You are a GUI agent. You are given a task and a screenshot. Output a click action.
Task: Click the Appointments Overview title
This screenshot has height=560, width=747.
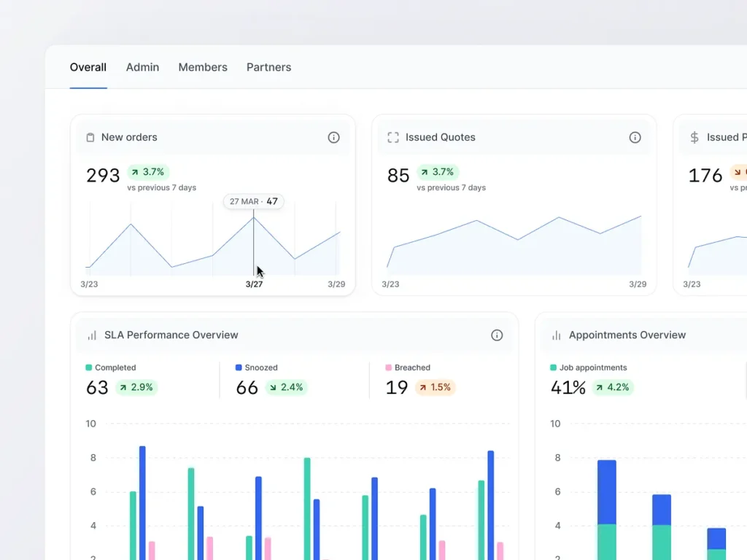pyautogui.click(x=627, y=335)
